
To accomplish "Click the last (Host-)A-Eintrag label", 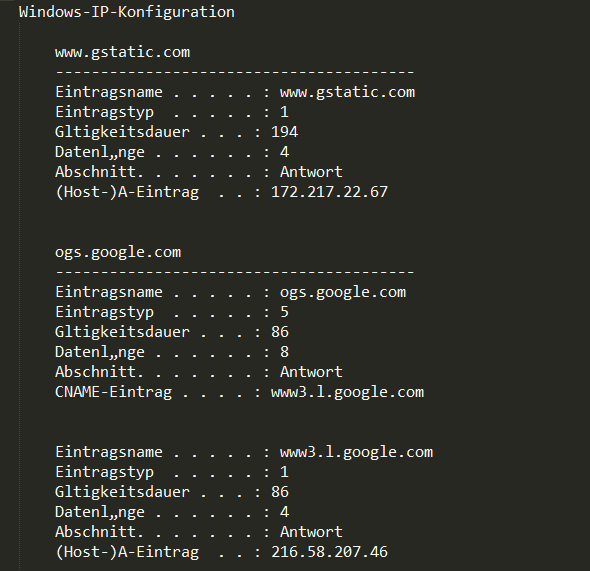I will [x=127, y=552].
